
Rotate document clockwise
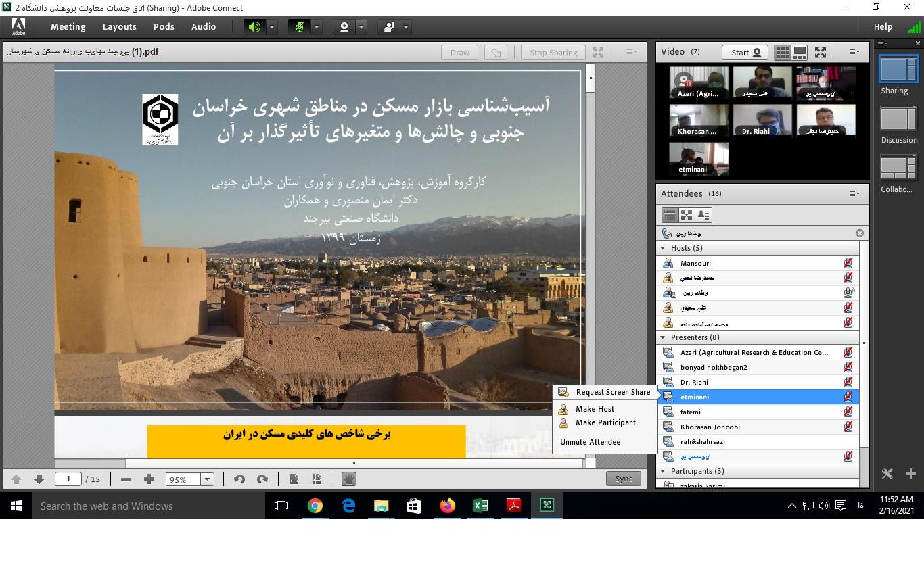(x=262, y=479)
